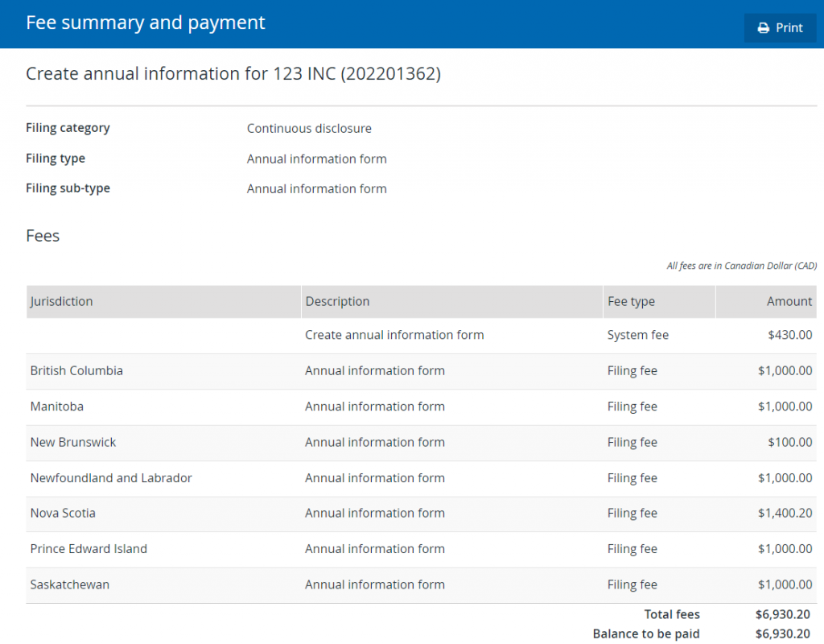Select the Description column header
824x644 pixels.
337,301
